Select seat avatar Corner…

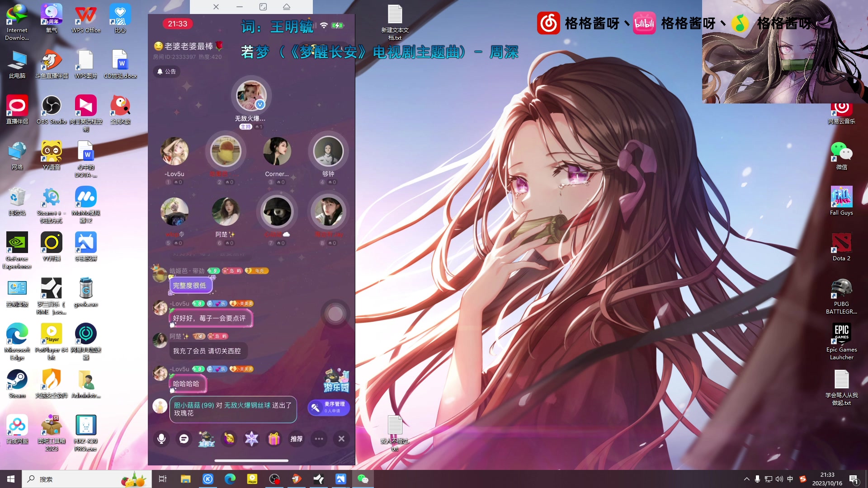point(277,151)
